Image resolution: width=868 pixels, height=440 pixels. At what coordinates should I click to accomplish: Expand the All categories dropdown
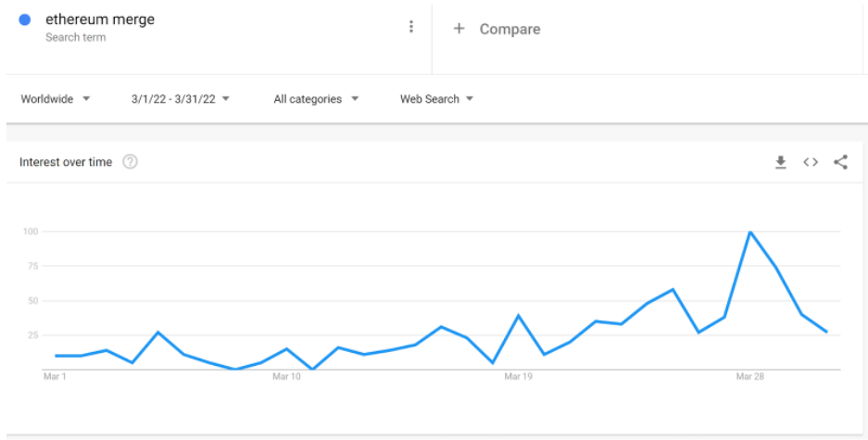click(316, 99)
